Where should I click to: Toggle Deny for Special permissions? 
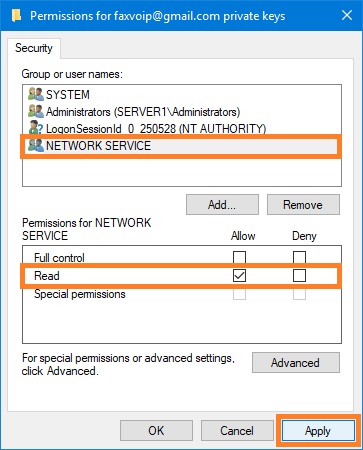tap(299, 294)
